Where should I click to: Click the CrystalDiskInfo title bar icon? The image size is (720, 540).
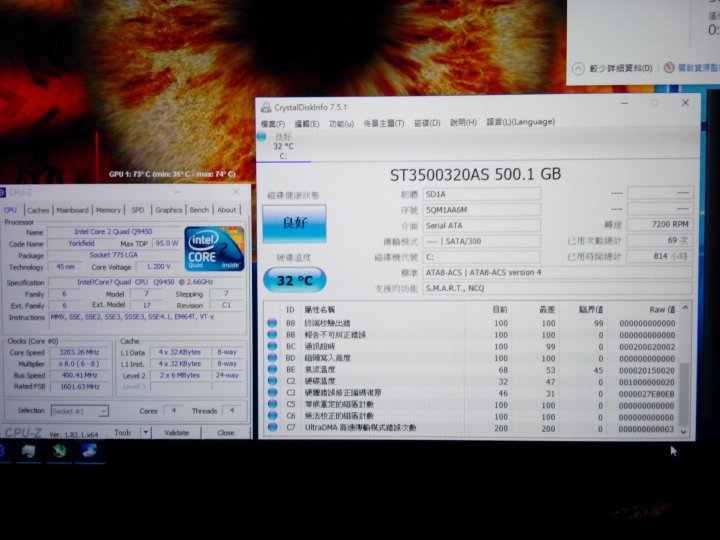(266, 107)
